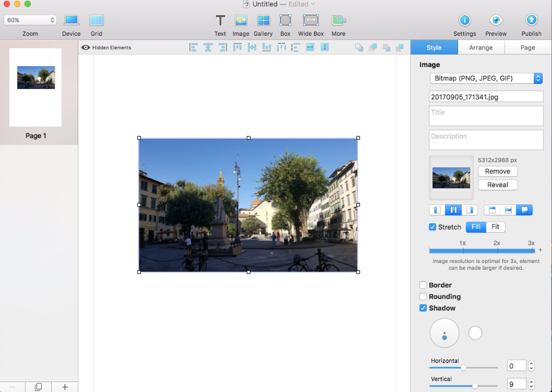Click the shadow Horizontal offset slider

pyautogui.click(x=464, y=368)
